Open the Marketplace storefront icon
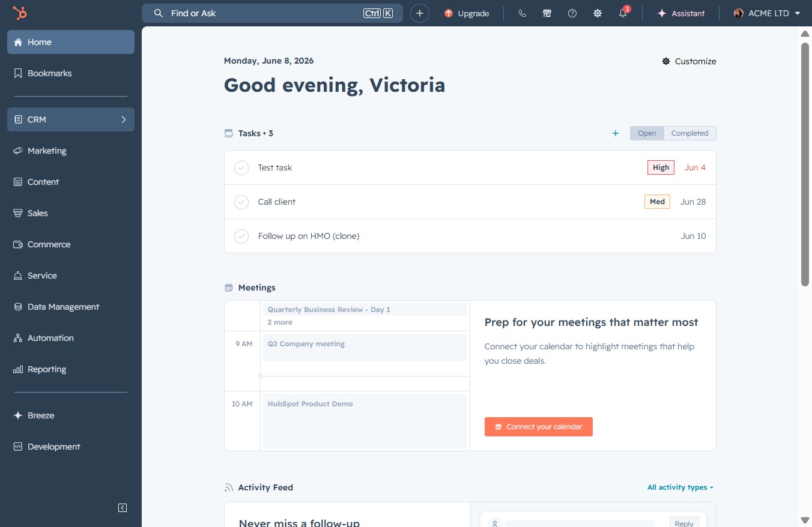Screen dimensions: 812x527 [547, 13]
